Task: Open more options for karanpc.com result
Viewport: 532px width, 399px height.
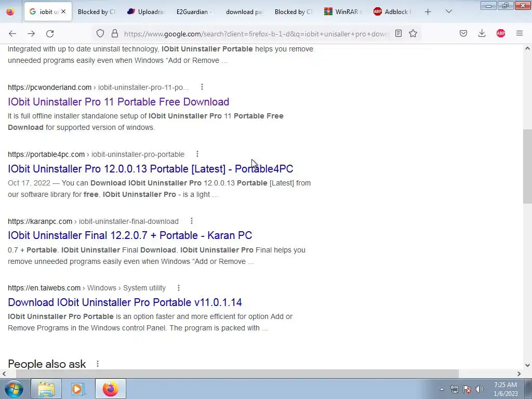Action: pos(191,221)
